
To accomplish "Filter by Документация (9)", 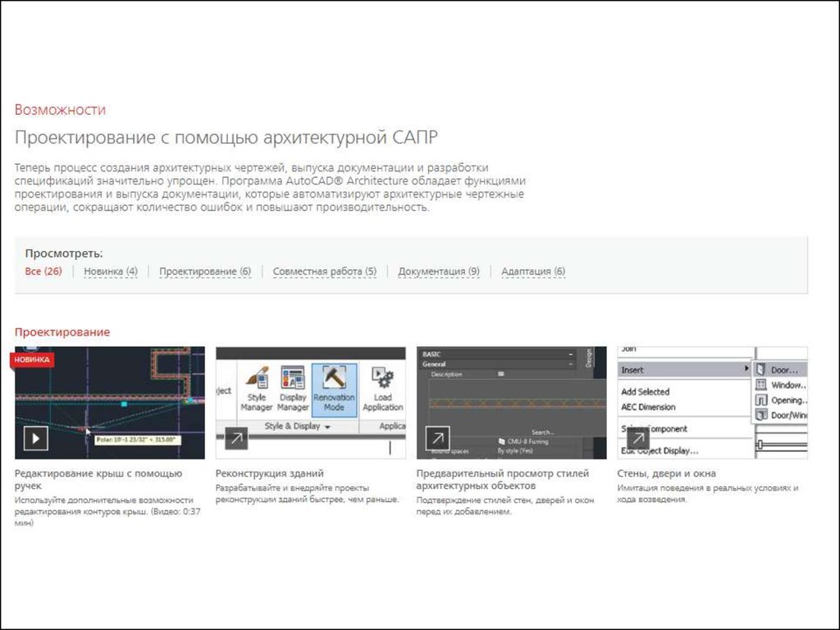I will click(x=439, y=272).
